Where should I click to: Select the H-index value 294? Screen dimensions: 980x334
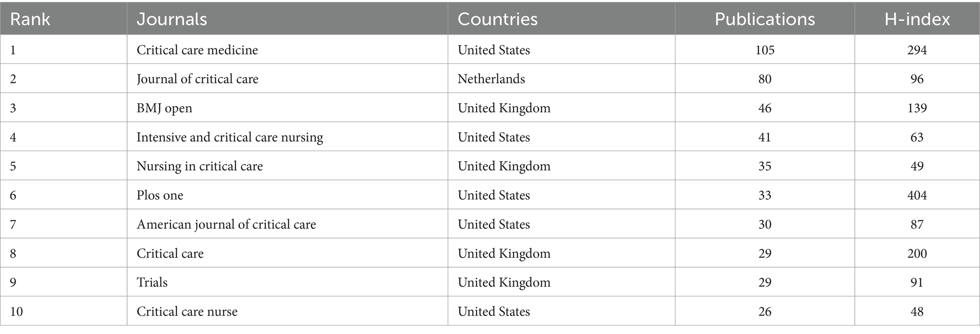point(917,50)
